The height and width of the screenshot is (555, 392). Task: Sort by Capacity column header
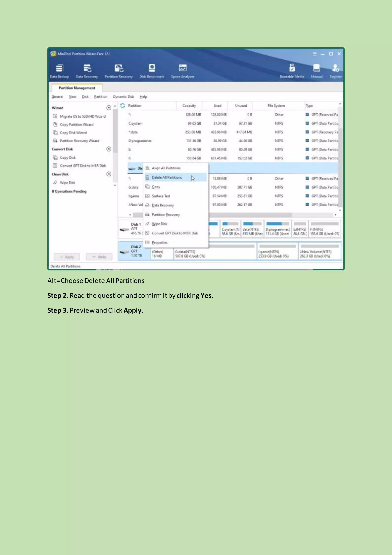[189, 106]
